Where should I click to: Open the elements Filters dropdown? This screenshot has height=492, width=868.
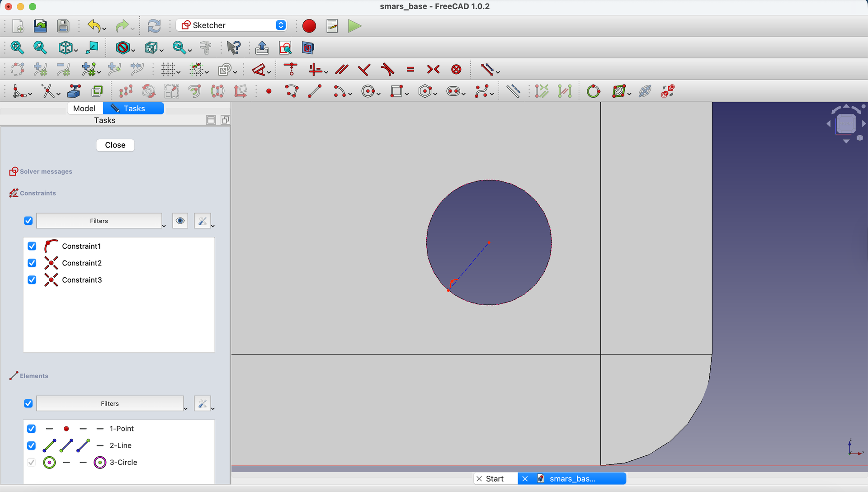point(110,403)
